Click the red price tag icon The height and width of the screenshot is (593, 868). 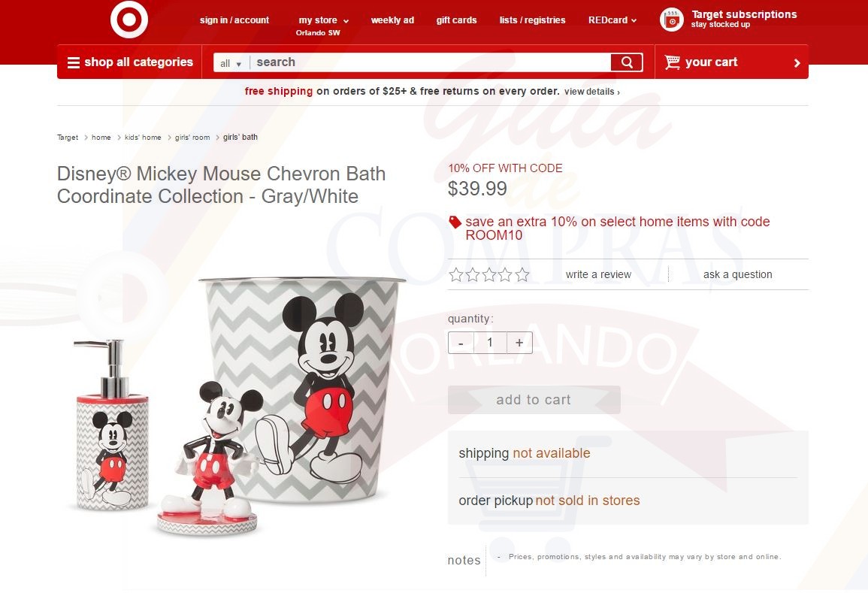point(455,222)
